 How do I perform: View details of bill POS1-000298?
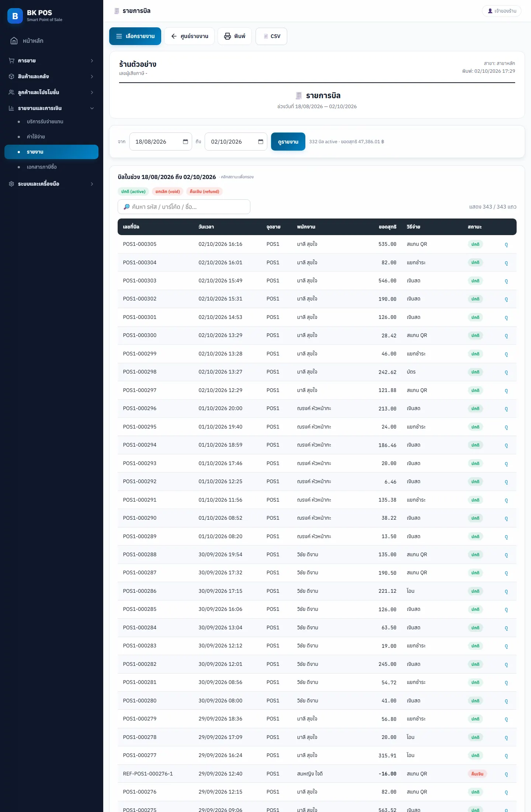[x=506, y=372]
